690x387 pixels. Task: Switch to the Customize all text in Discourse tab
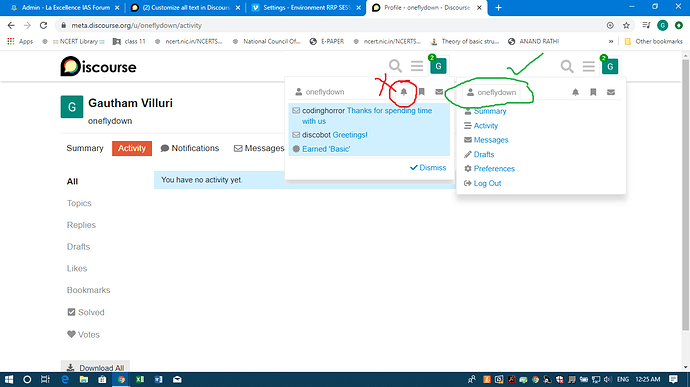[x=186, y=7]
